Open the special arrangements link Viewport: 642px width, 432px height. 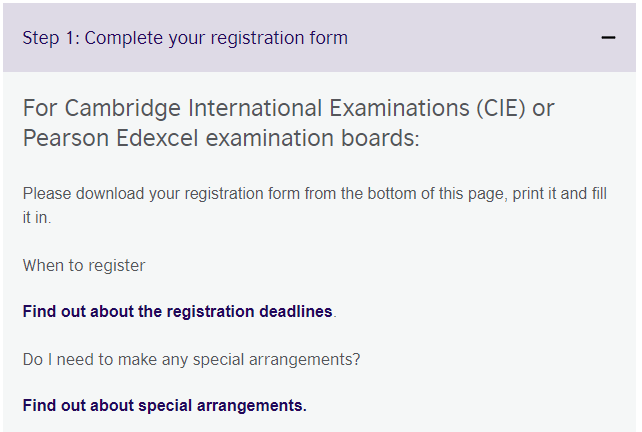[165, 405]
